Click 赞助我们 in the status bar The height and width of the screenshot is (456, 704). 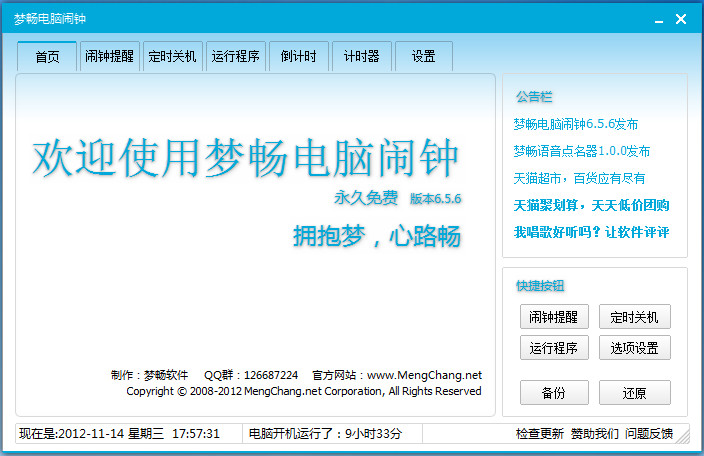[594, 434]
